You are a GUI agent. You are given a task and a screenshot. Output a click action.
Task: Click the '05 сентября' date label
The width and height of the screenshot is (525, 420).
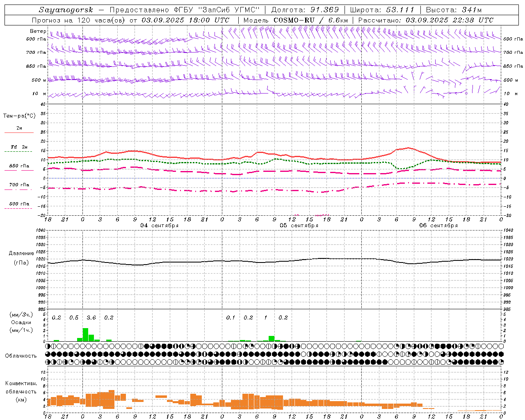coord(299,226)
